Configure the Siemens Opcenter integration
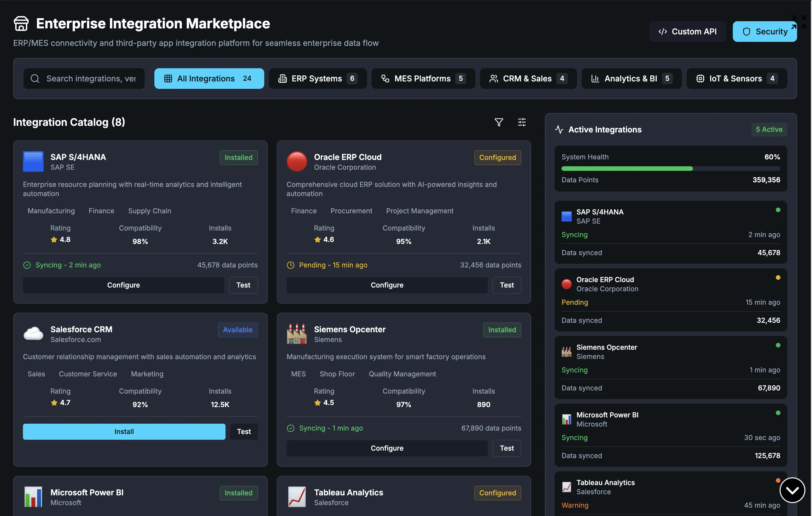This screenshot has height=516, width=812. coord(387,448)
